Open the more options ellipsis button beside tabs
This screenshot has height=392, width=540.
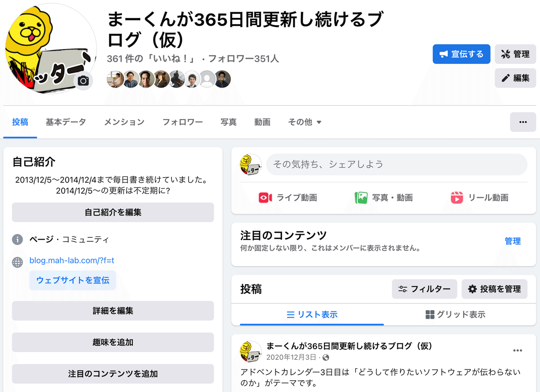pos(523,122)
